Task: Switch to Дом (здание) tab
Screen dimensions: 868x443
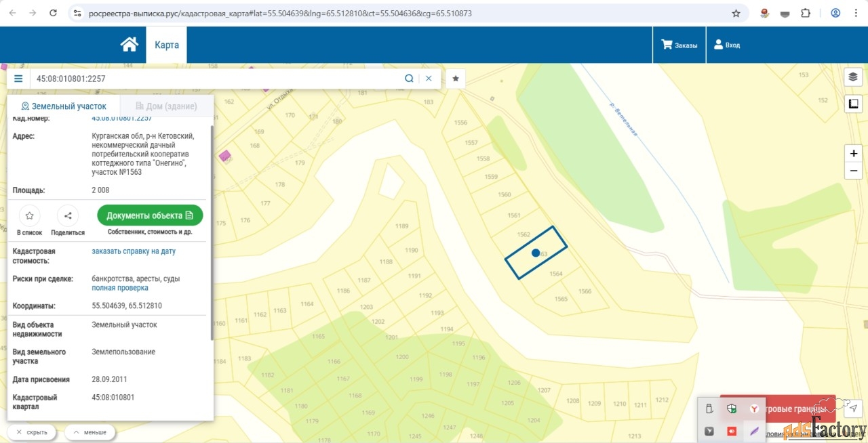Action: tap(166, 106)
